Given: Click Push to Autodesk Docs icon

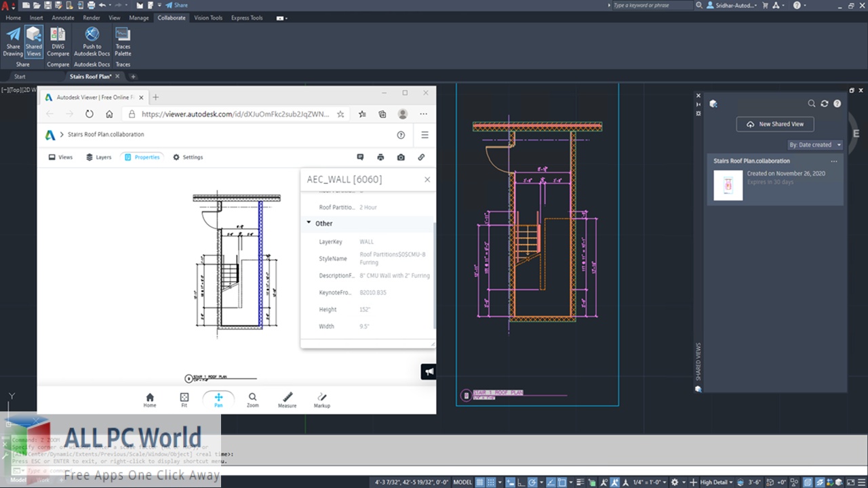Looking at the screenshot, I should pos(92,42).
